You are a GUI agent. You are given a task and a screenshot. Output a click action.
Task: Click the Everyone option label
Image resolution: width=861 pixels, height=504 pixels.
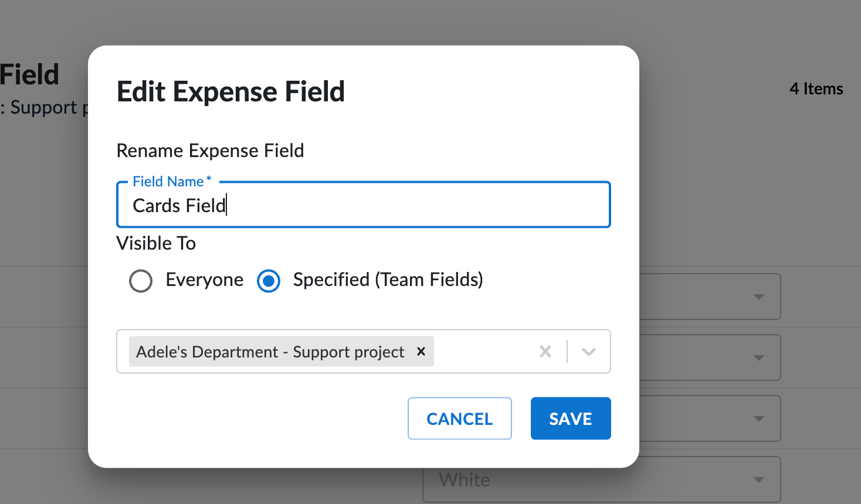204,280
